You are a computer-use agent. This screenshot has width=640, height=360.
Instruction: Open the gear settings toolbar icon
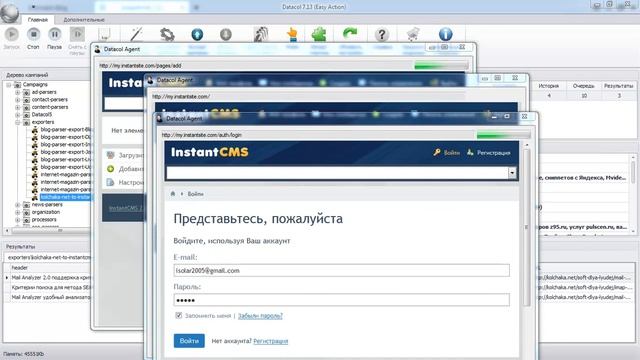click(167, 35)
